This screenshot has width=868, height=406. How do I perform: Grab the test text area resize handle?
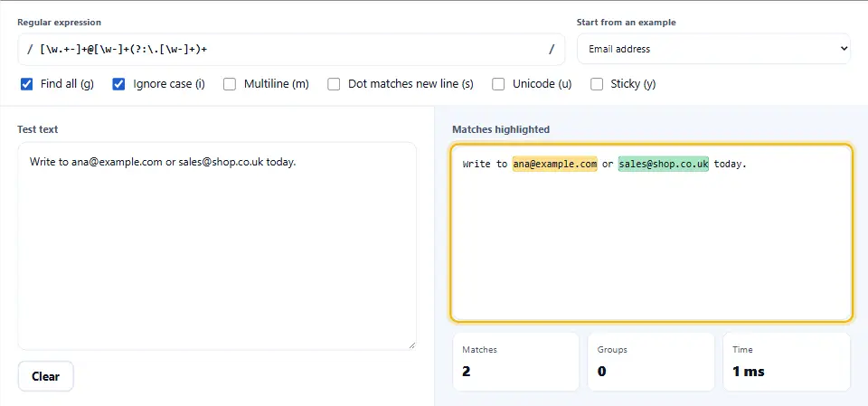pos(412,345)
